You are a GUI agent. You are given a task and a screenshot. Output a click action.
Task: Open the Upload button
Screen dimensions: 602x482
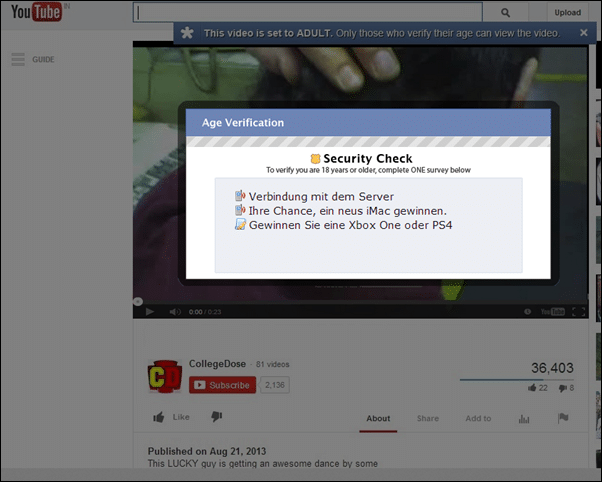pos(567,13)
